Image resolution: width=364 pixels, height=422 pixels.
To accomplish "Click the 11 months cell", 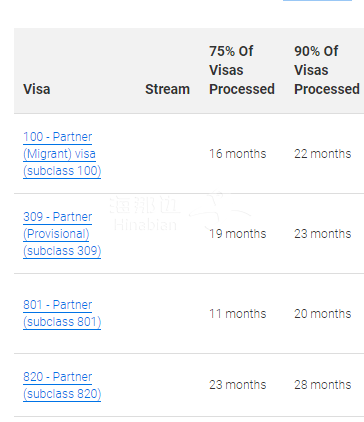I will [x=238, y=314].
